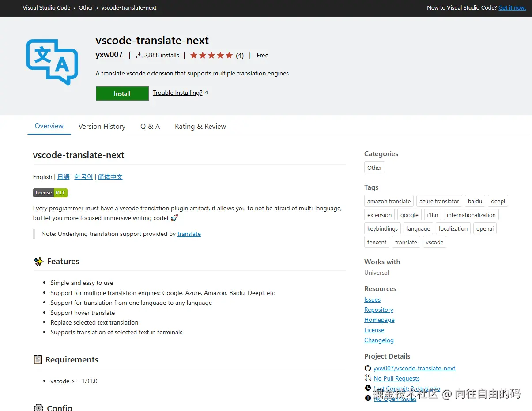Open the Q & A tab

(x=150, y=127)
